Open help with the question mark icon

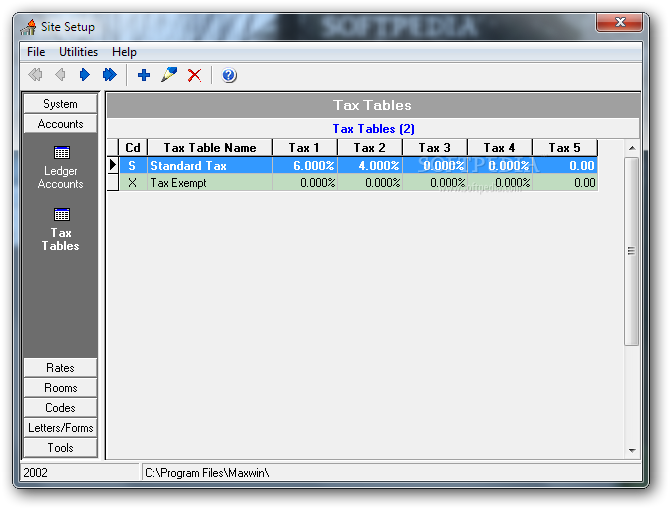point(229,75)
